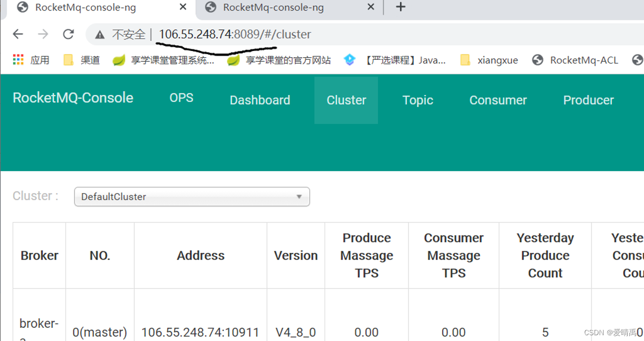644x341 pixels.
Task: Click the not-secure warning triangle icon
Action: click(x=100, y=35)
